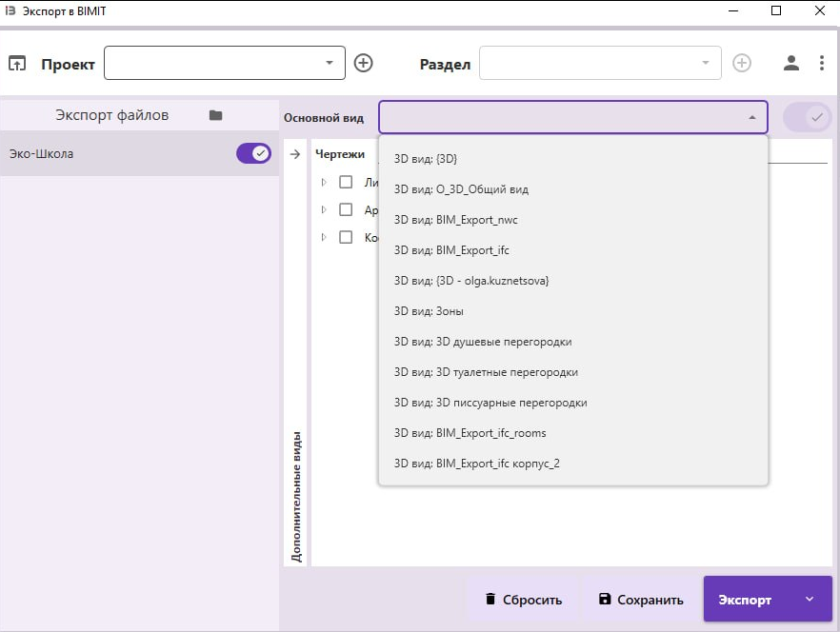Click the Сбросить button
840x632 pixels.
coord(524,600)
